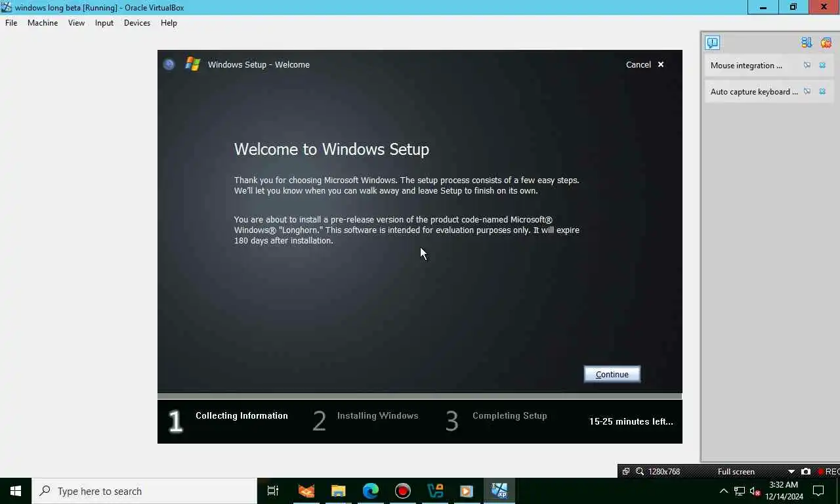This screenshot has height=504, width=840.
Task: Open the red record app on taskbar
Action: [x=403, y=491]
